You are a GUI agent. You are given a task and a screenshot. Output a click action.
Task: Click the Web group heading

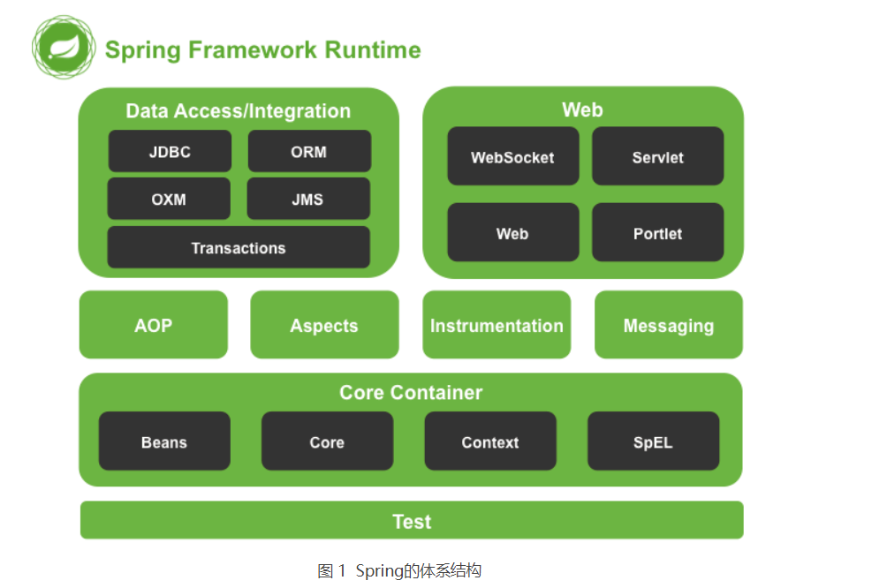point(583,109)
